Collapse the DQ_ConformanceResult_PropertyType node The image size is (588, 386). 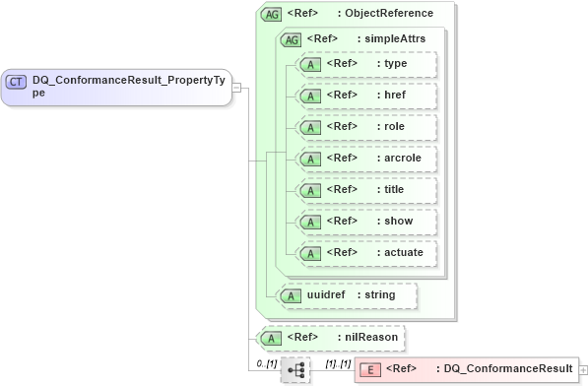[x=236, y=88]
